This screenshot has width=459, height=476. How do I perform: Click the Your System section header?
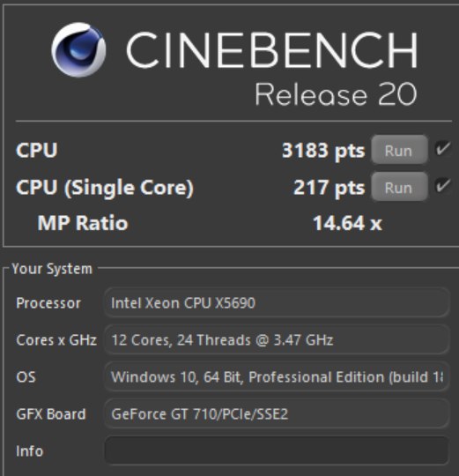click(52, 269)
